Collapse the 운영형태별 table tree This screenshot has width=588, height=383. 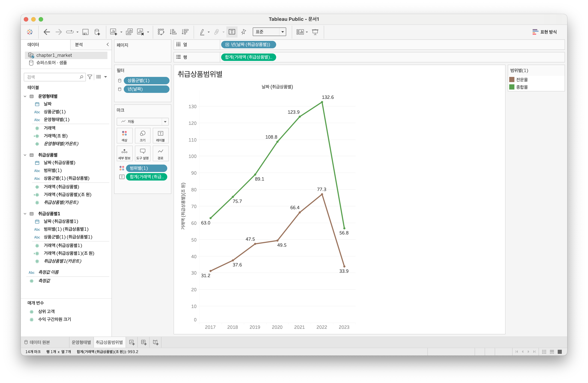[x=25, y=96]
